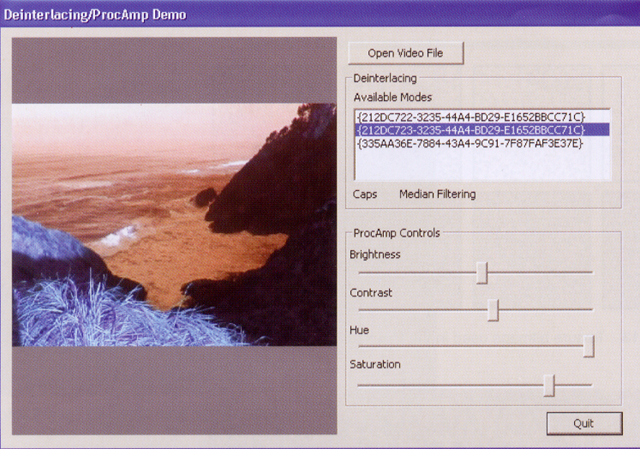Click Brightness track right of the thumb
The width and height of the screenshot is (640, 449).
click(540, 272)
